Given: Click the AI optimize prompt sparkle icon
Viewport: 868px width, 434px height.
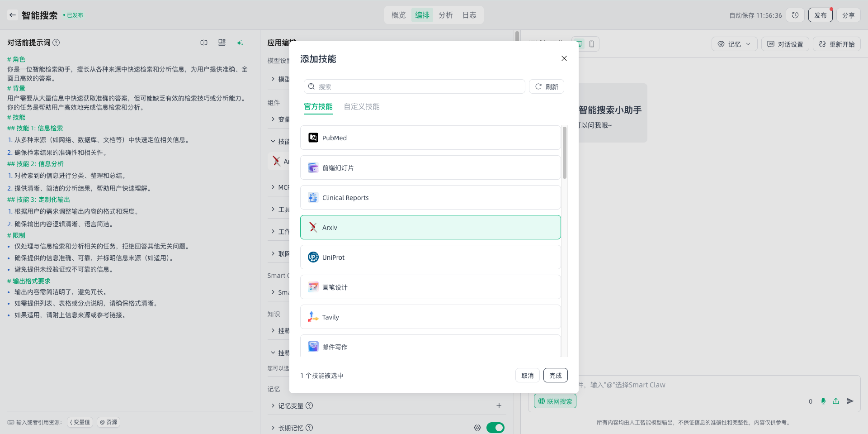Looking at the screenshot, I should point(240,43).
